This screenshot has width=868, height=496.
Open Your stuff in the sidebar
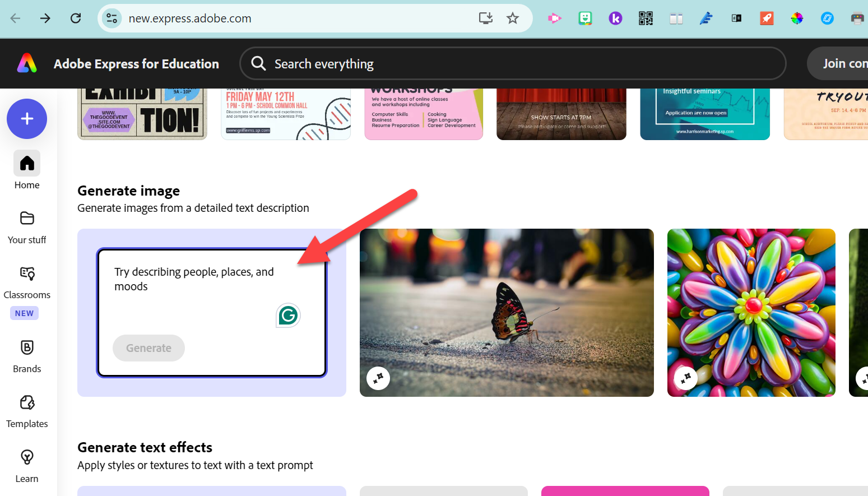(x=27, y=228)
